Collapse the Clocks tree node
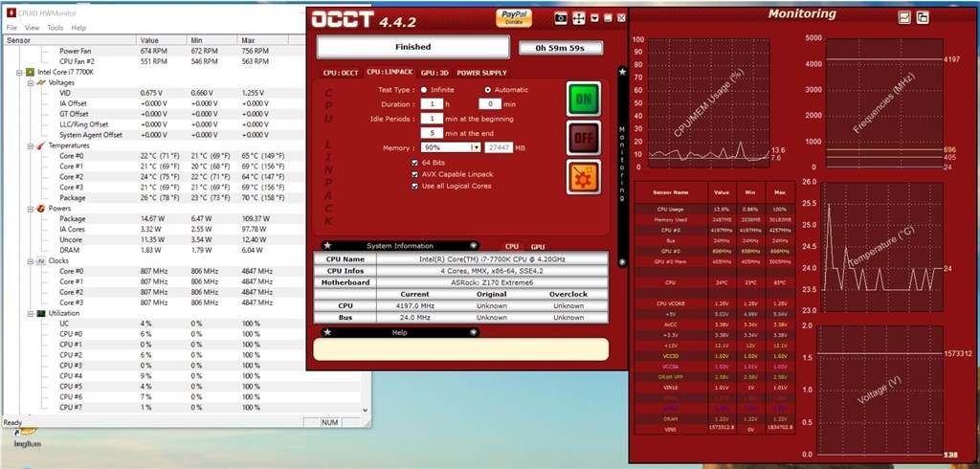The width and height of the screenshot is (980, 469). coord(30,260)
